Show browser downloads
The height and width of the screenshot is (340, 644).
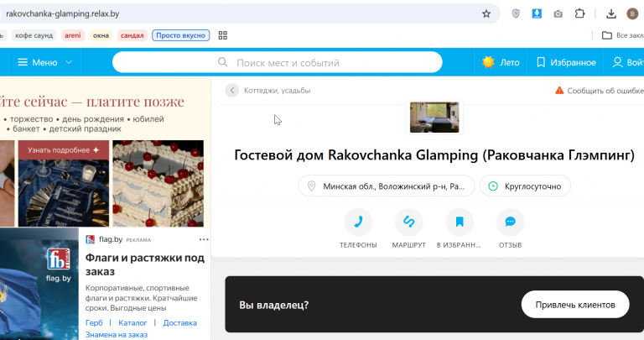(611, 14)
